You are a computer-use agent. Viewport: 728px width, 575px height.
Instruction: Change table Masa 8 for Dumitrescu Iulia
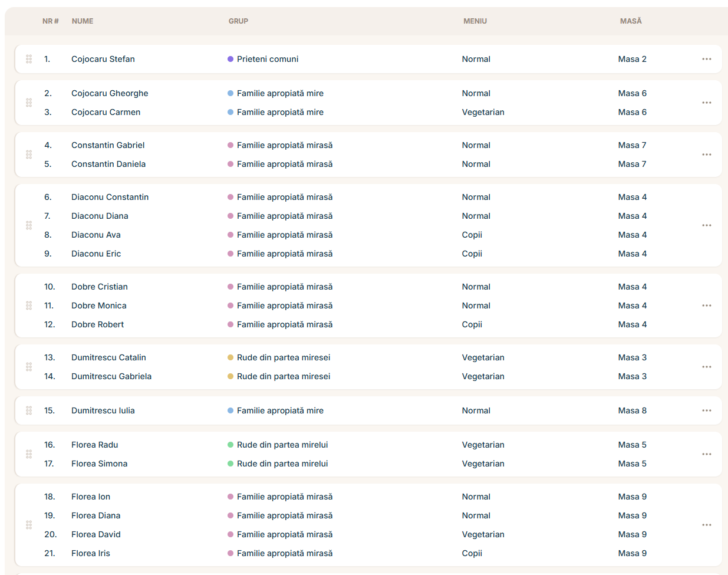click(x=632, y=410)
